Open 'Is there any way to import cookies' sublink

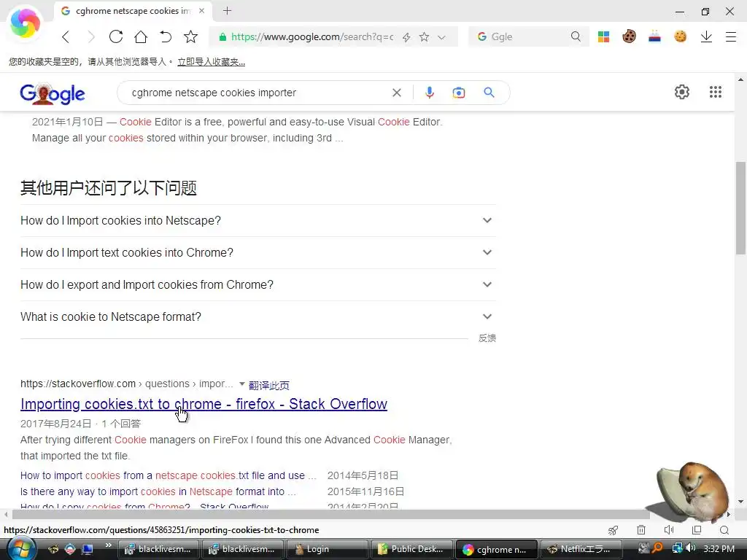pyautogui.click(x=158, y=491)
